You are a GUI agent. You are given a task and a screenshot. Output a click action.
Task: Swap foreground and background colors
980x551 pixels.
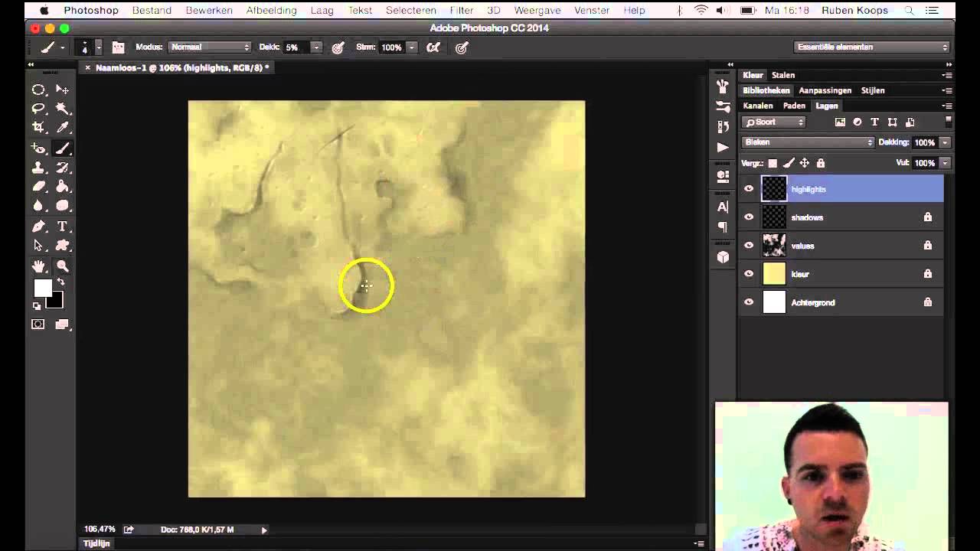click(60, 282)
